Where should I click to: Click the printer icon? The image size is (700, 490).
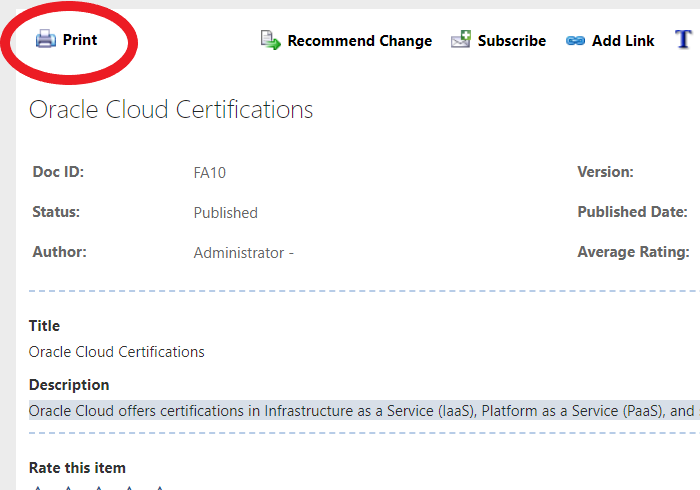point(46,40)
